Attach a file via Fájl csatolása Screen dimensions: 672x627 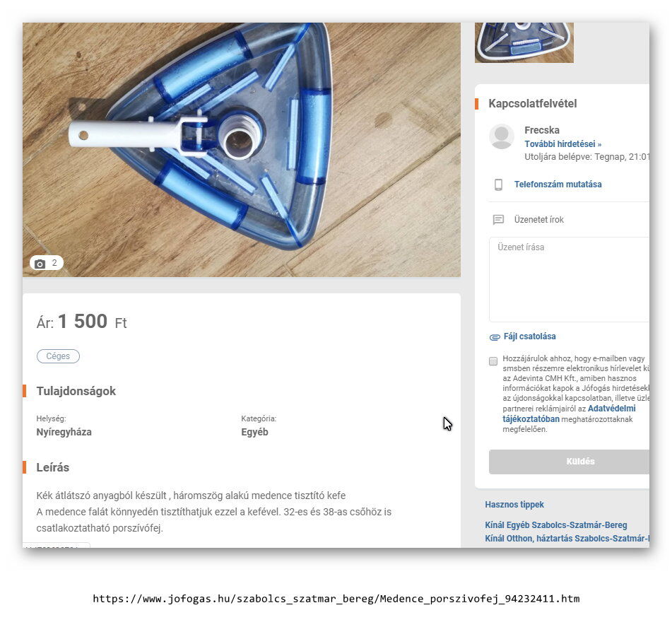(529, 336)
